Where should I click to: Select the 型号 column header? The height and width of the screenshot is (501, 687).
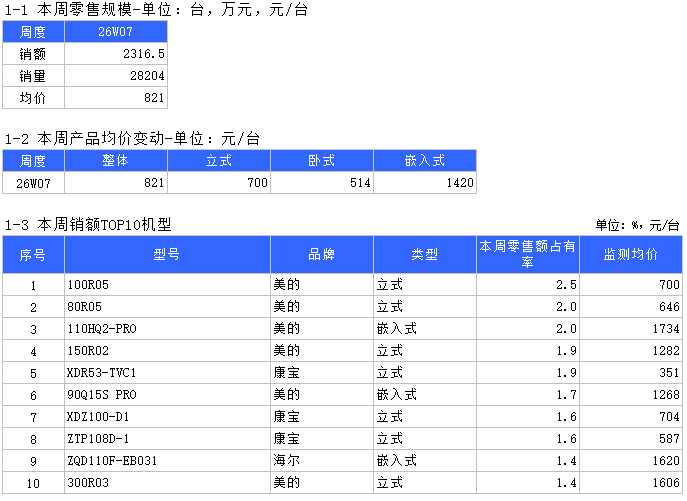click(x=167, y=255)
